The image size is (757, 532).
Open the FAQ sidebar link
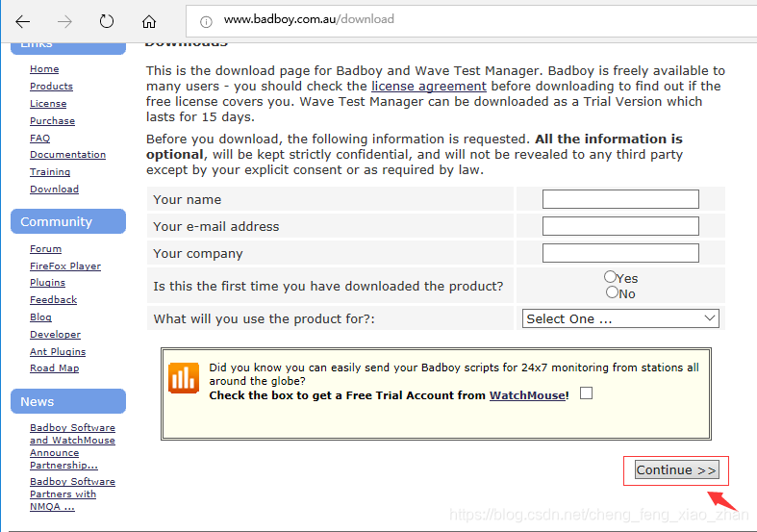(40, 139)
